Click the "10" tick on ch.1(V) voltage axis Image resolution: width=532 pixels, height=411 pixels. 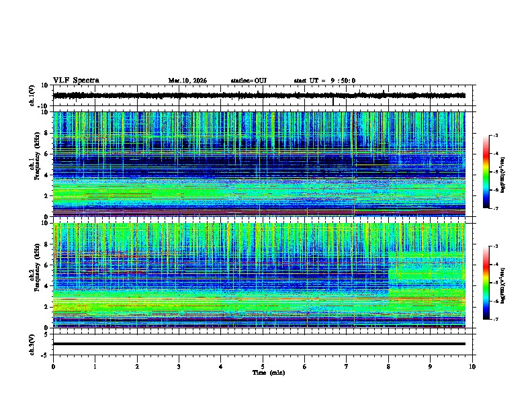(45, 85)
